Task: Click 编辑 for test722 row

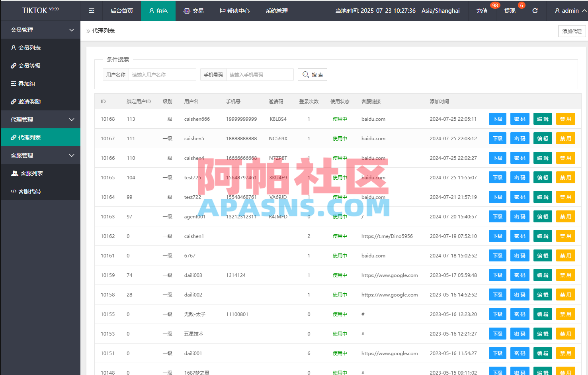Action: 543,197
